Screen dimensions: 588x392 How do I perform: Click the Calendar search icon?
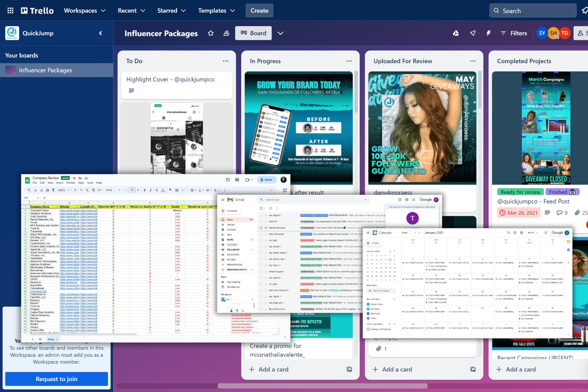[508, 233]
